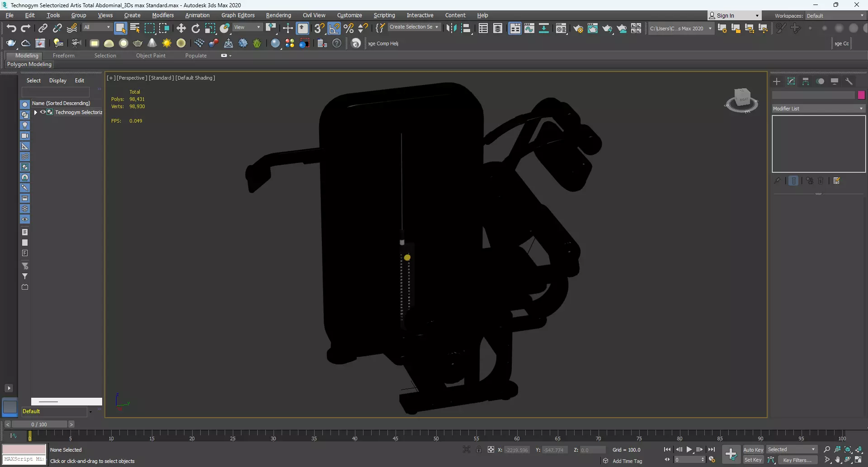Choose the Select and Move tool
Viewport: 868px width, 467px height.
click(181, 28)
